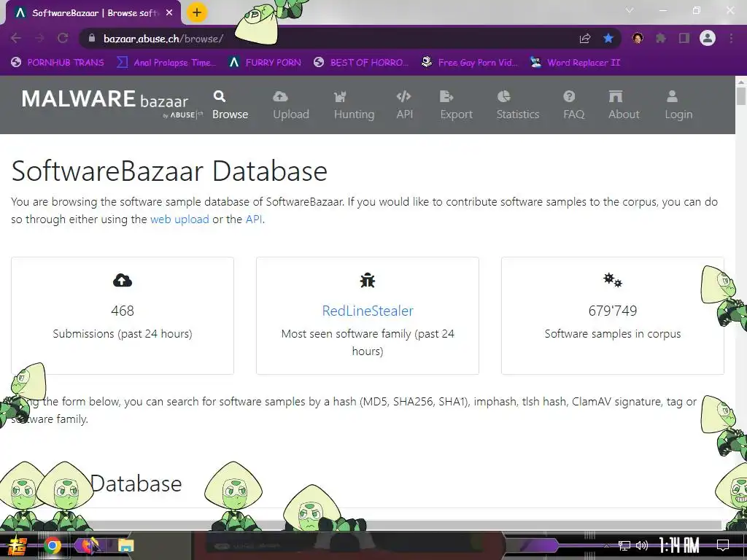The height and width of the screenshot is (560, 747).
Task: Click the Browse navbar label
Action: [230, 114]
